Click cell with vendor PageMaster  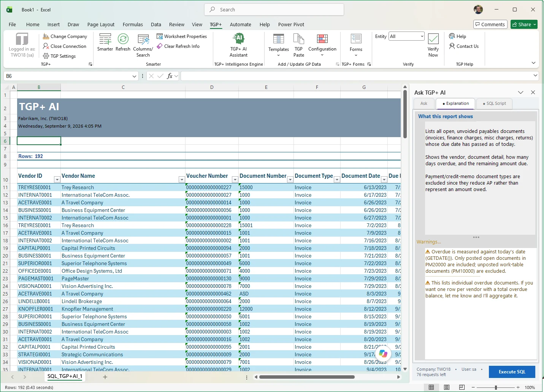(123, 278)
